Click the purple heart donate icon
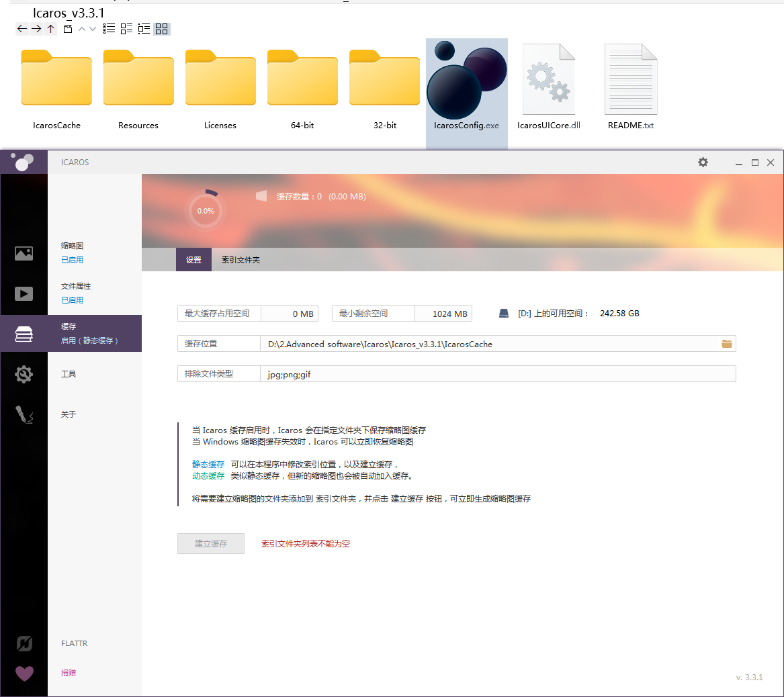784x697 pixels. point(24,673)
